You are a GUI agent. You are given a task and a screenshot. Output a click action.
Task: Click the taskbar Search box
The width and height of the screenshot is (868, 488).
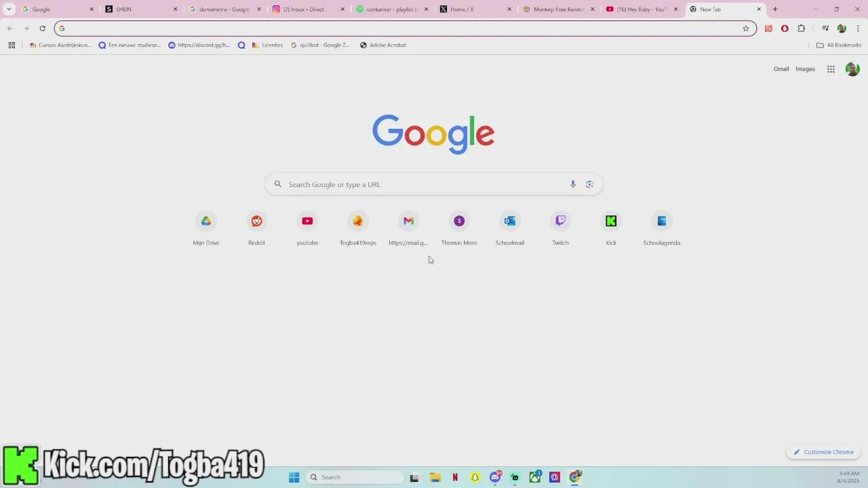(x=354, y=477)
